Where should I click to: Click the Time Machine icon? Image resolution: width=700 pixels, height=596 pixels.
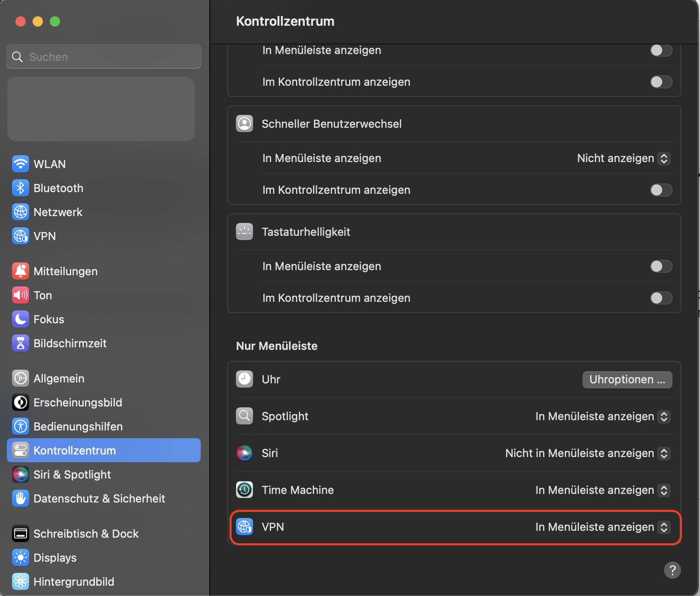244,490
